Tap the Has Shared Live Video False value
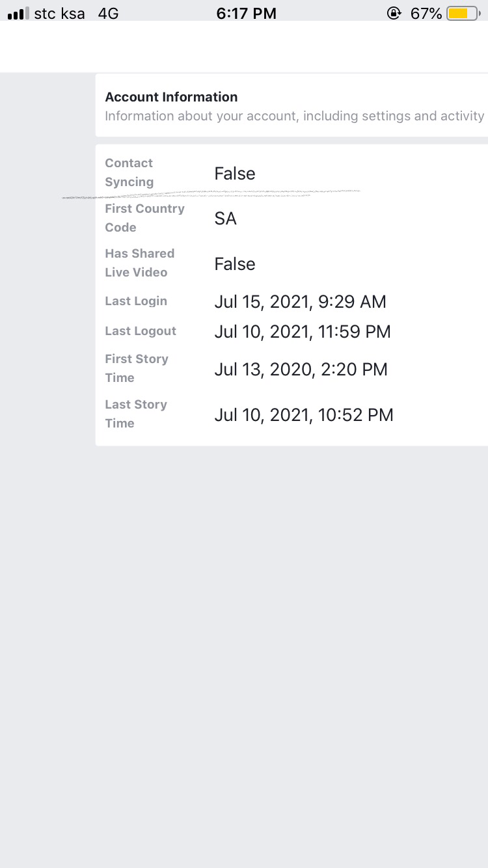 tap(235, 264)
